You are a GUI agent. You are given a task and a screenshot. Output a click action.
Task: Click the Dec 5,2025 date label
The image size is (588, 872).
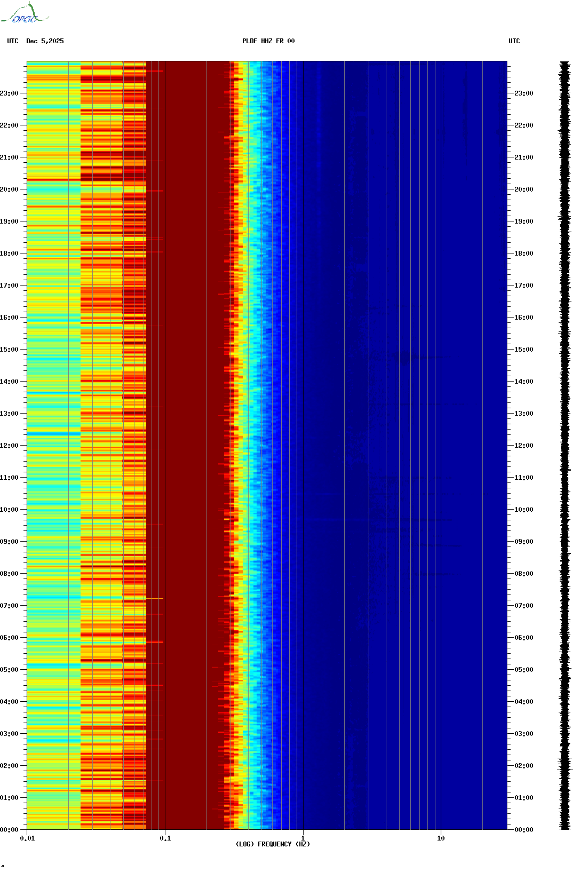click(45, 41)
